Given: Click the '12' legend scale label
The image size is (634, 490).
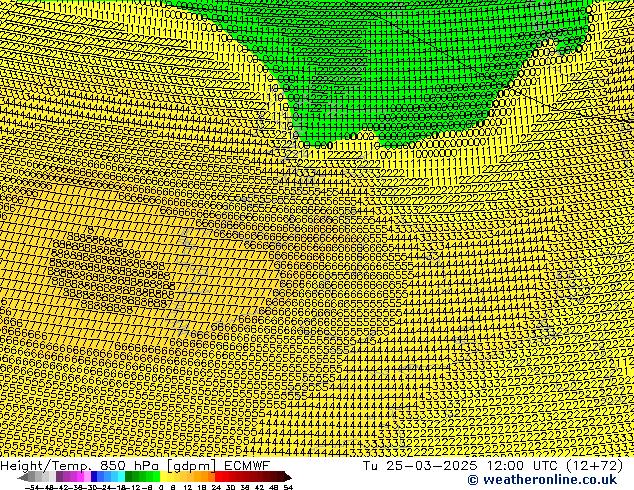Looking at the screenshot, I should pos(187,488).
